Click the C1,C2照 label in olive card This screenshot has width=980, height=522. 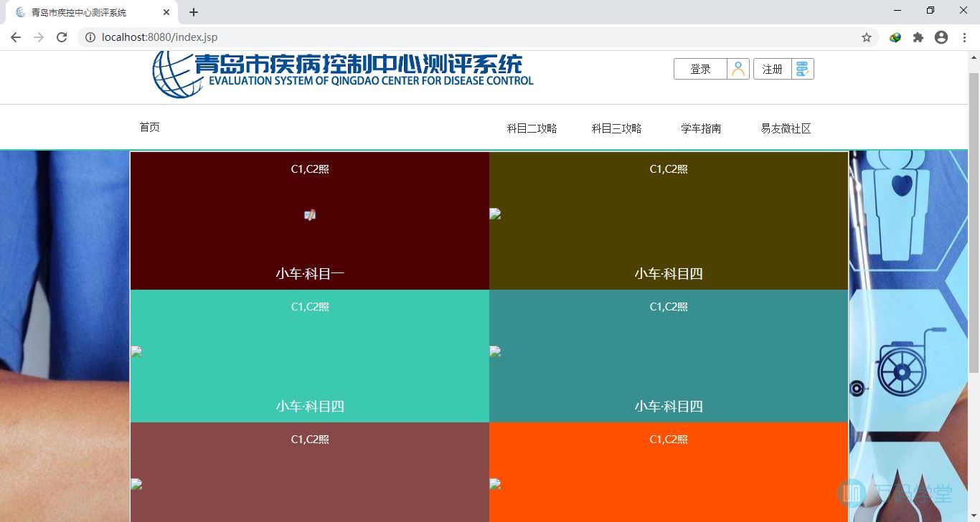tap(669, 169)
